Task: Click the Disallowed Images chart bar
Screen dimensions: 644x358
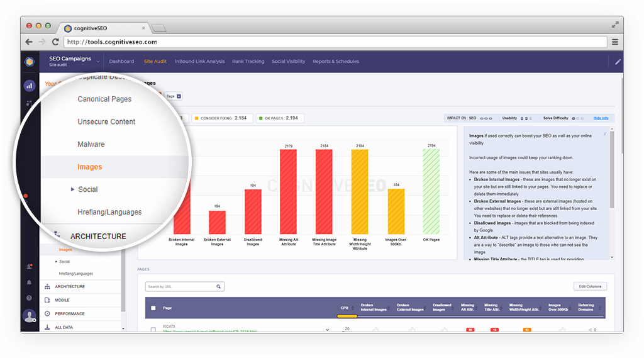Action: coord(253,211)
